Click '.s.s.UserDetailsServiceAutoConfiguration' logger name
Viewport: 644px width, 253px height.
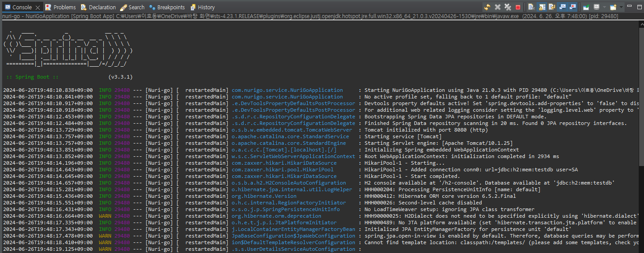[x=293, y=249]
